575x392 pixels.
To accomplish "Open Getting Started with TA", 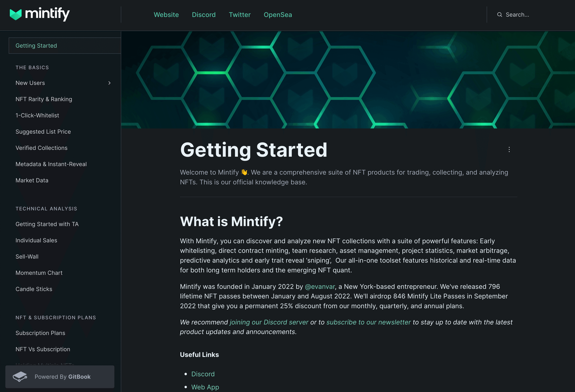I will 47,224.
